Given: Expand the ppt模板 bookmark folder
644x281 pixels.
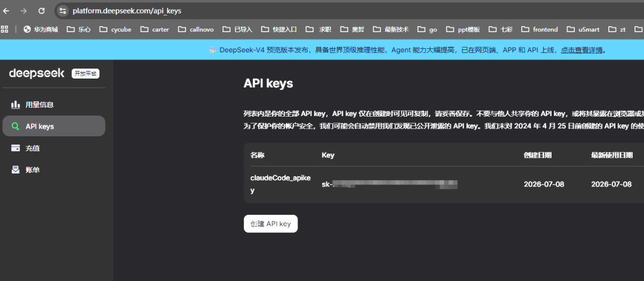Looking at the screenshot, I should tap(463, 29).
